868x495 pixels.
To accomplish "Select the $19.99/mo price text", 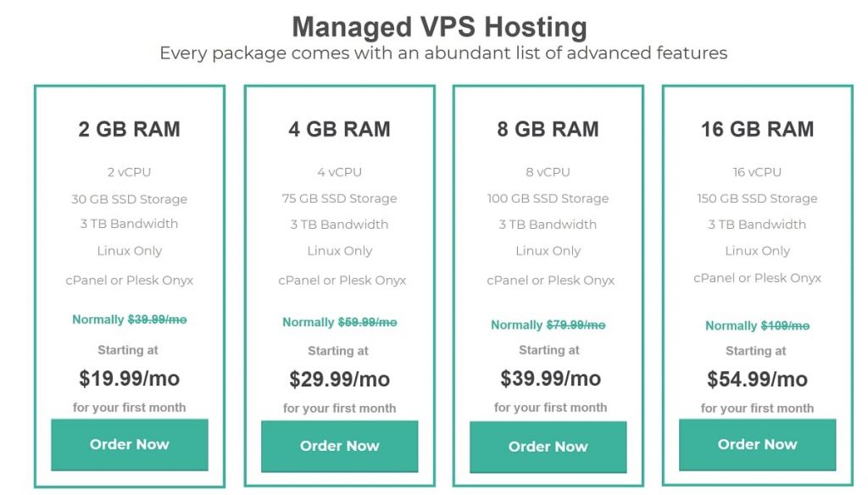I will (129, 379).
